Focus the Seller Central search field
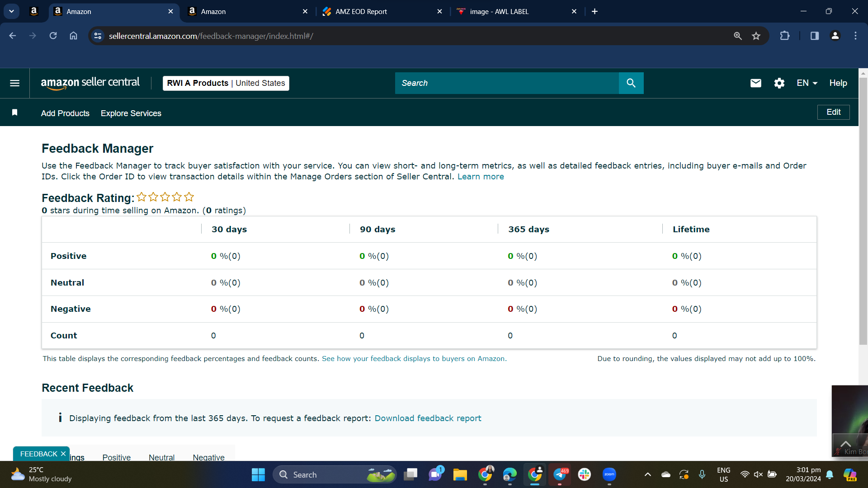Image resolution: width=868 pixels, height=488 pixels. pos(506,83)
